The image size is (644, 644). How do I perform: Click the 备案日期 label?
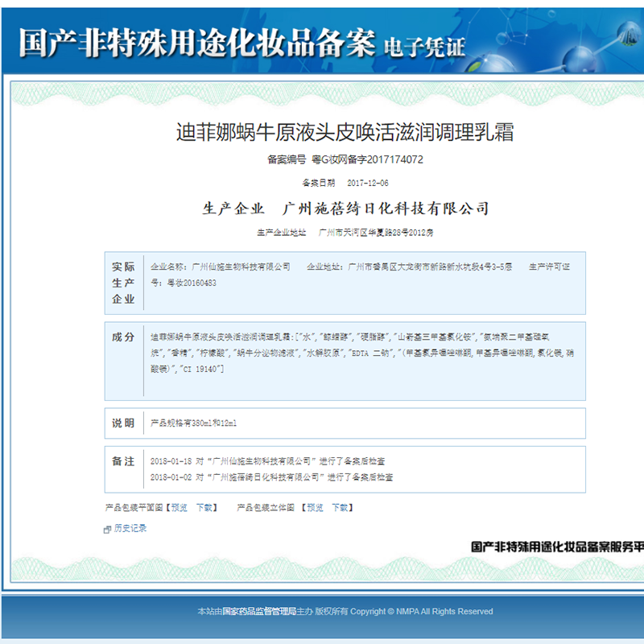tap(319, 183)
